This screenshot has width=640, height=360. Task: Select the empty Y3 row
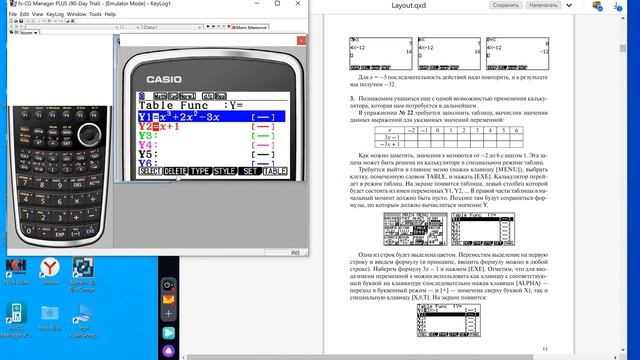[x=211, y=136]
